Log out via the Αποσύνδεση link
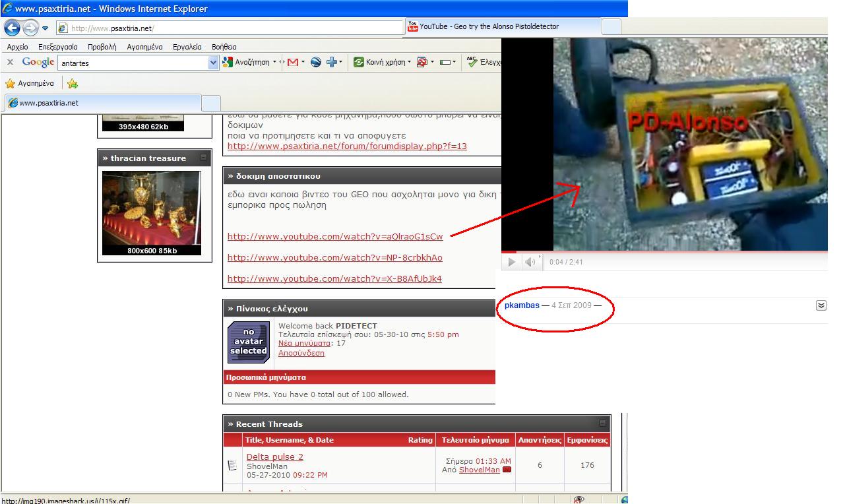The image size is (845, 504). (x=301, y=353)
